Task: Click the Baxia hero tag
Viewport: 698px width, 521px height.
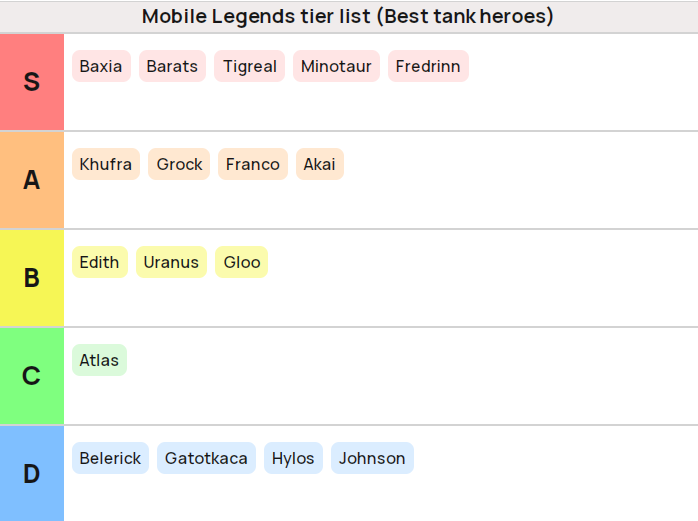Action: (101, 66)
